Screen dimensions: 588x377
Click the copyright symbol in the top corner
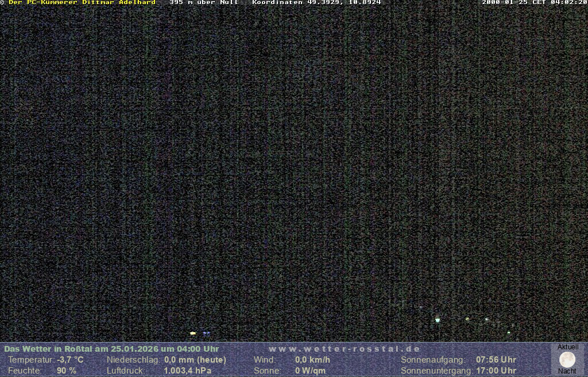2,3
